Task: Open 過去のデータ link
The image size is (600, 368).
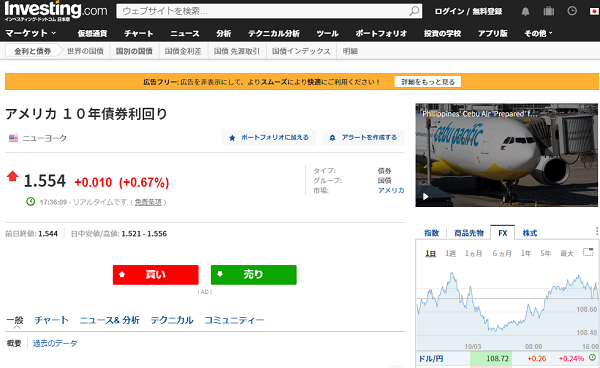Action: (55, 344)
